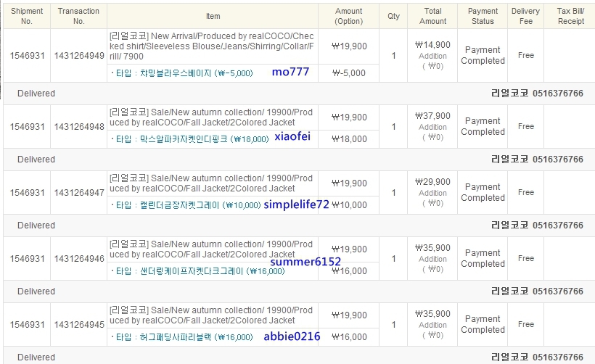Open the Checked shirt Sleeveless Blouse item link
This screenshot has width=595, height=364.
212,46
